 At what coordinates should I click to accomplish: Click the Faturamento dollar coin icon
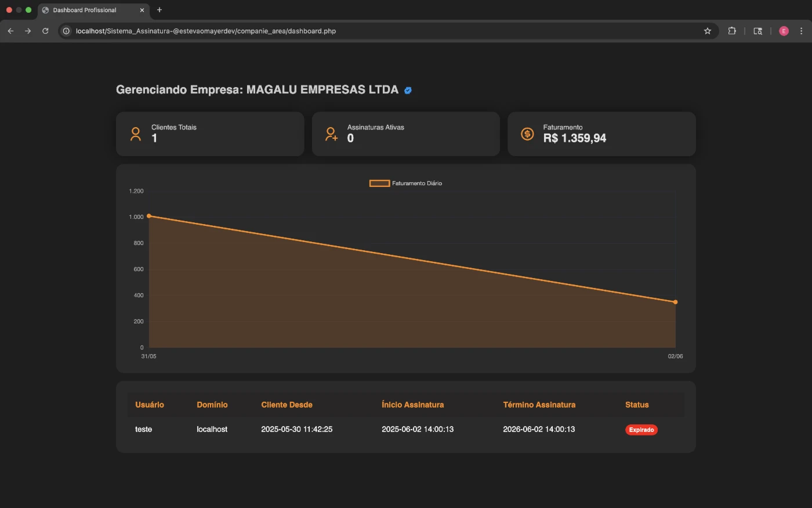pos(527,134)
